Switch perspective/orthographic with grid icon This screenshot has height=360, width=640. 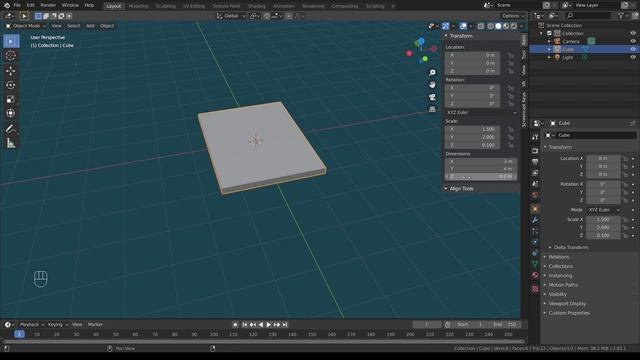[x=432, y=109]
